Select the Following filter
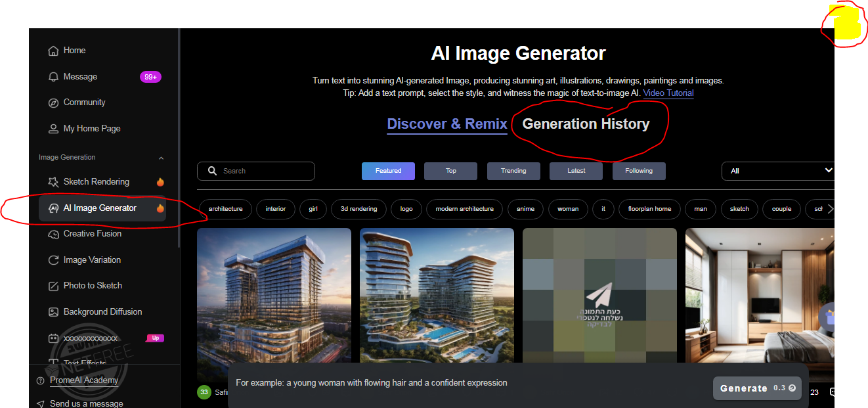Screen dimensions: 868x408 tap(639, 171)
